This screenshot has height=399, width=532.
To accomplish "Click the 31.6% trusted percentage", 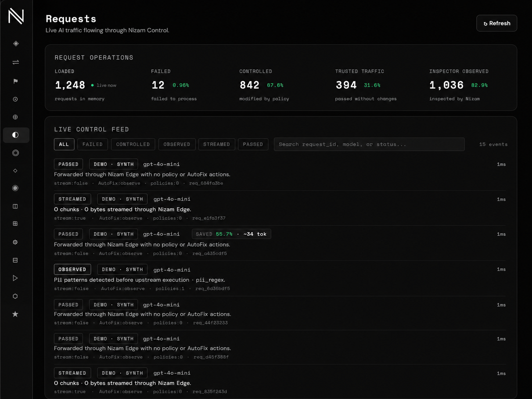I will pos(372,85).
